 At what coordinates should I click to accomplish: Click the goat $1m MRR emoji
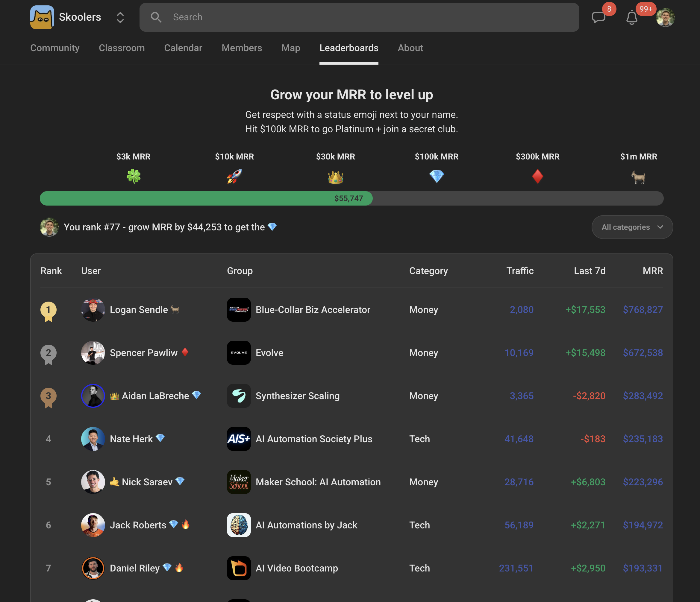(639, 177)
